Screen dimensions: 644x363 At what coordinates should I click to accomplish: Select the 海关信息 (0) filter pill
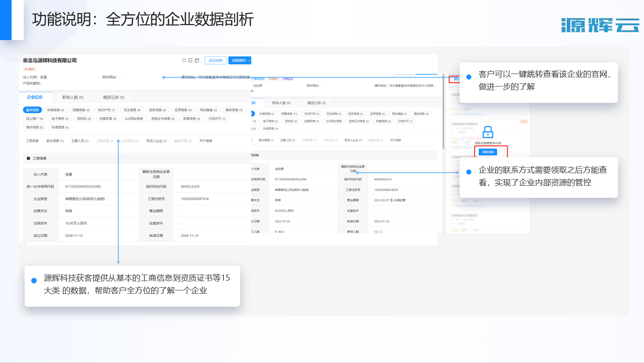coord(35,127)
